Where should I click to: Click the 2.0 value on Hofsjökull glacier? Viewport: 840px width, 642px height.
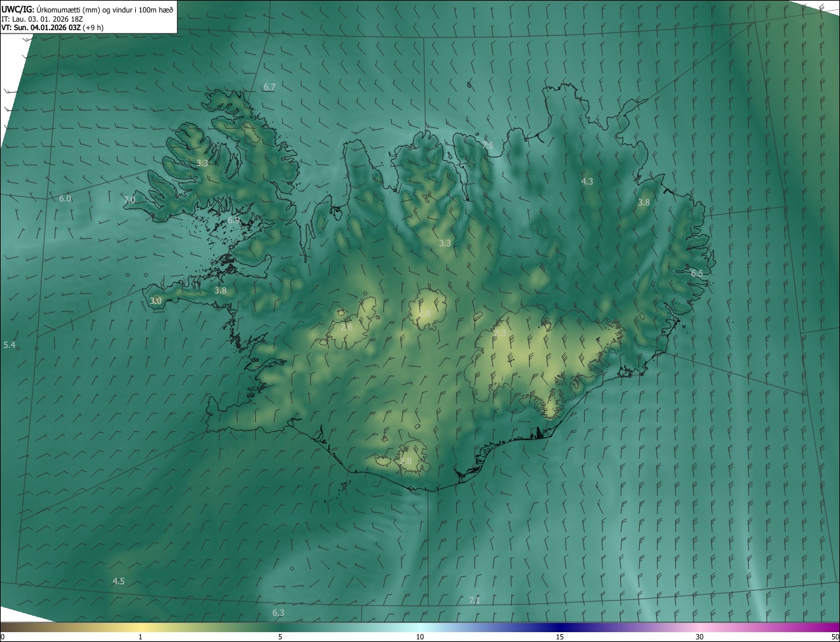click(425, 314)
